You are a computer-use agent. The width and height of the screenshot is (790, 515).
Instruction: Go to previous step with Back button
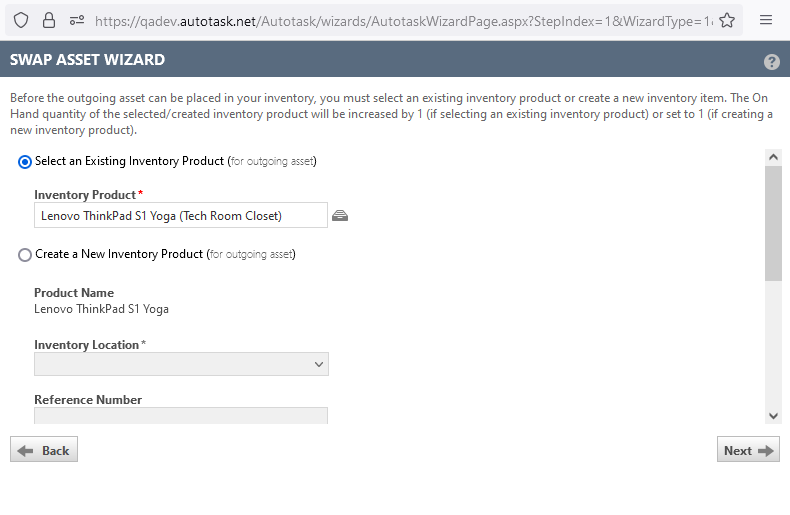(x=44, y=451)
